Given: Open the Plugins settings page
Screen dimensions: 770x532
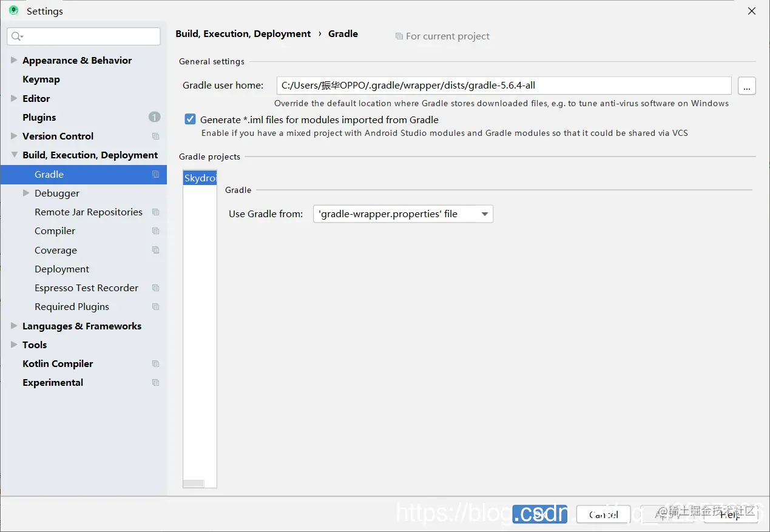Looking at the screenshot, I should 39,117.
